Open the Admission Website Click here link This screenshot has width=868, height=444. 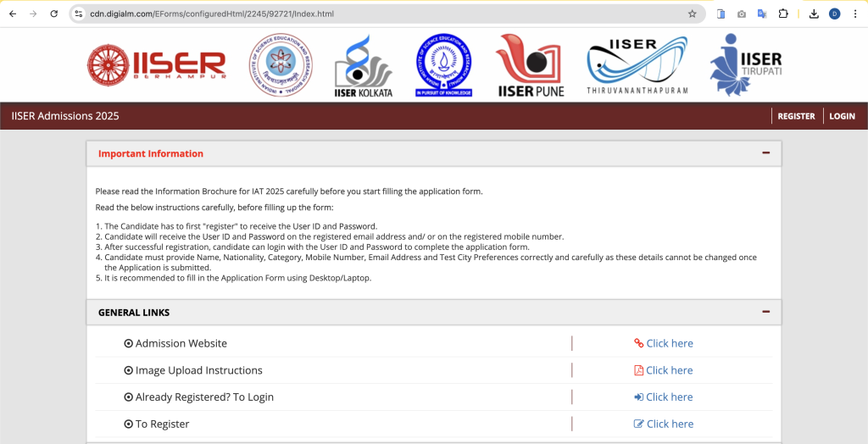pyautogui.click(x=670, y=343)
